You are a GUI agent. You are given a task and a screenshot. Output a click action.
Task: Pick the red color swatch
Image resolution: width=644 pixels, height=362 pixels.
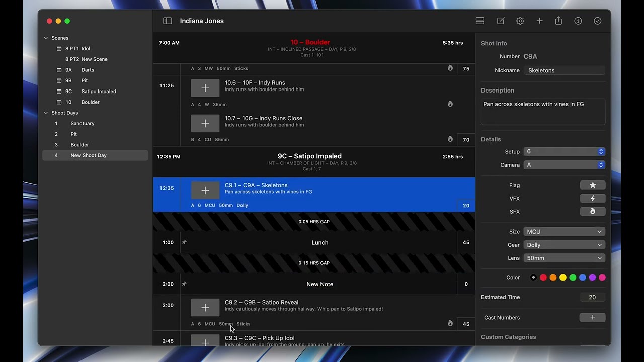[543, 277]
